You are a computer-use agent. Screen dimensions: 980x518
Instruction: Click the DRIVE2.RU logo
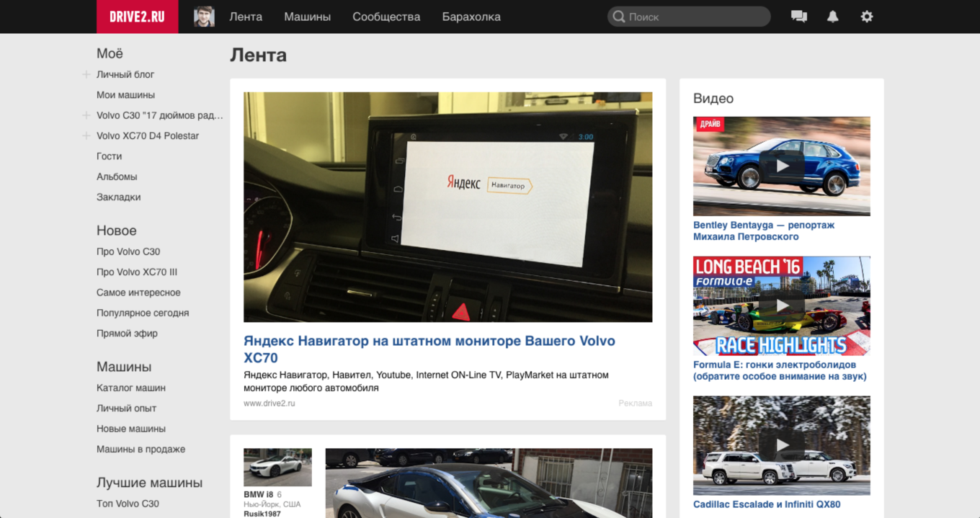pyautogui.click(x=137, y=17)
